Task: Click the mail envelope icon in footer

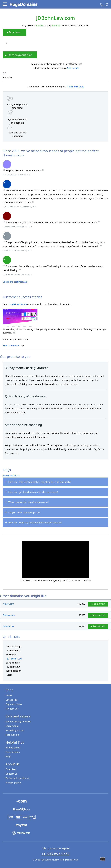Action: [103, 859]
